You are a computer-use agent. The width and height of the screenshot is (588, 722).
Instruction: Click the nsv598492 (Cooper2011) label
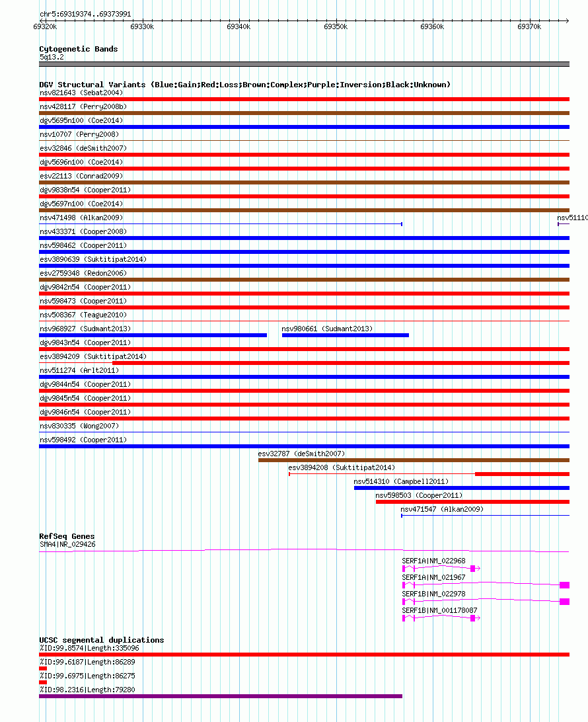click(83, 439)
